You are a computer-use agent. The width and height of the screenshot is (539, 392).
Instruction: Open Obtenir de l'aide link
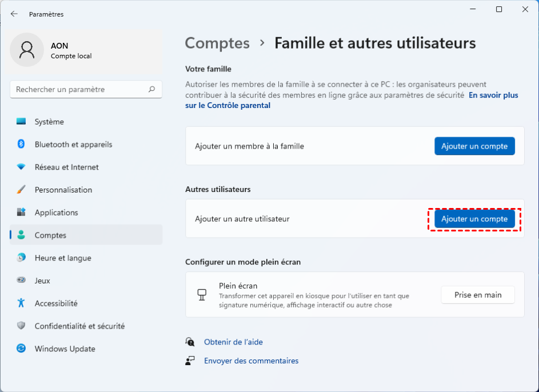pos(233,342)
